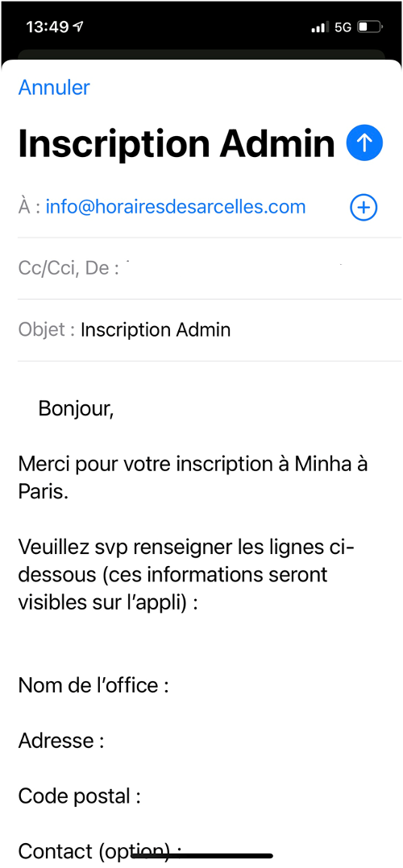
Task: Select recipient info@horairesdesarcelles.com
Action: (176, 207)
